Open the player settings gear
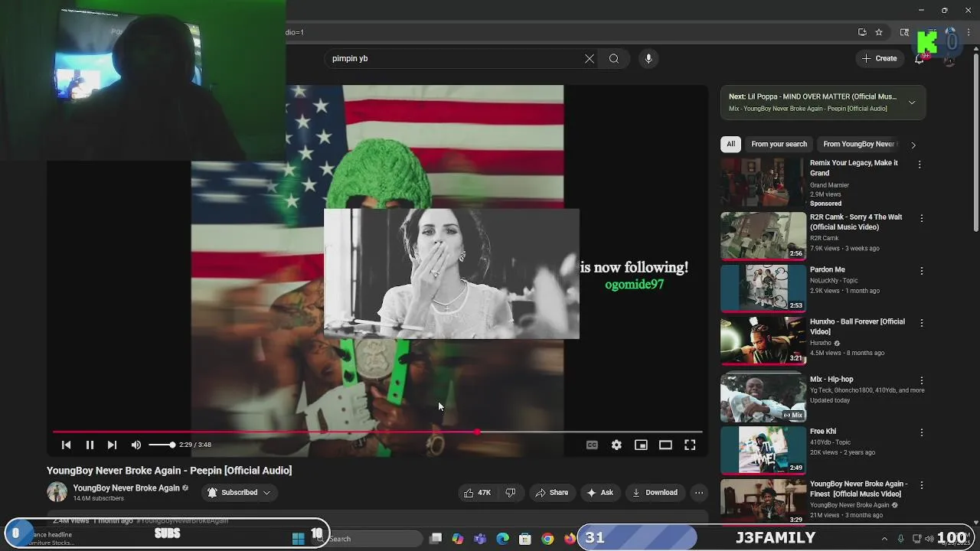The image size is (980, 551). pyautogui.click(x=616, y=445)
